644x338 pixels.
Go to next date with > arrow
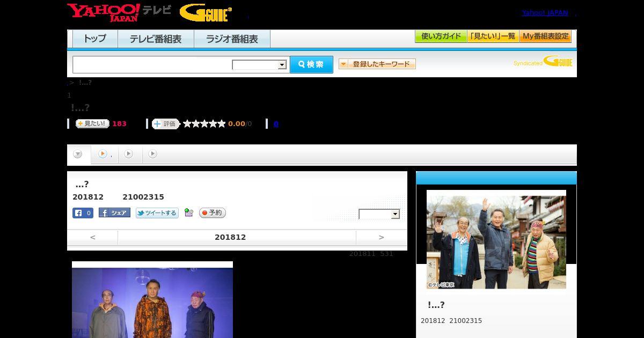tap(382, 237)
